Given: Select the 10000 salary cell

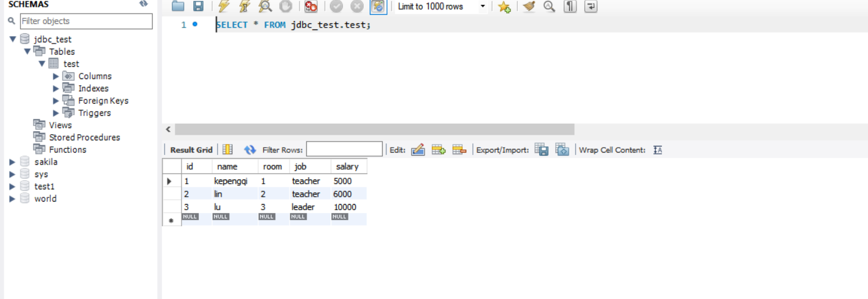Looking at the screenshot, I should pos(349,207).
